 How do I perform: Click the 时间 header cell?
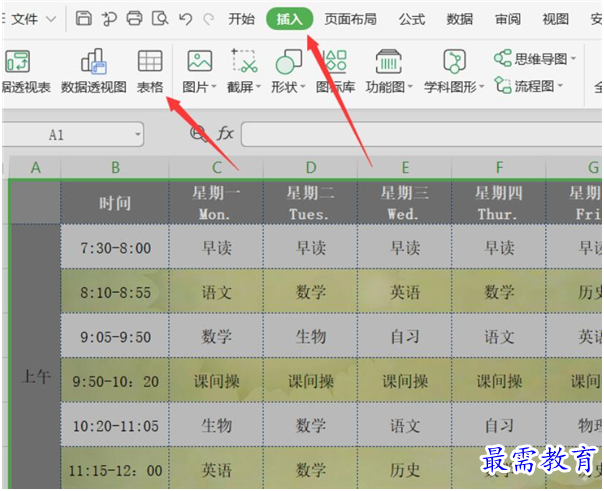pos(115,203)
